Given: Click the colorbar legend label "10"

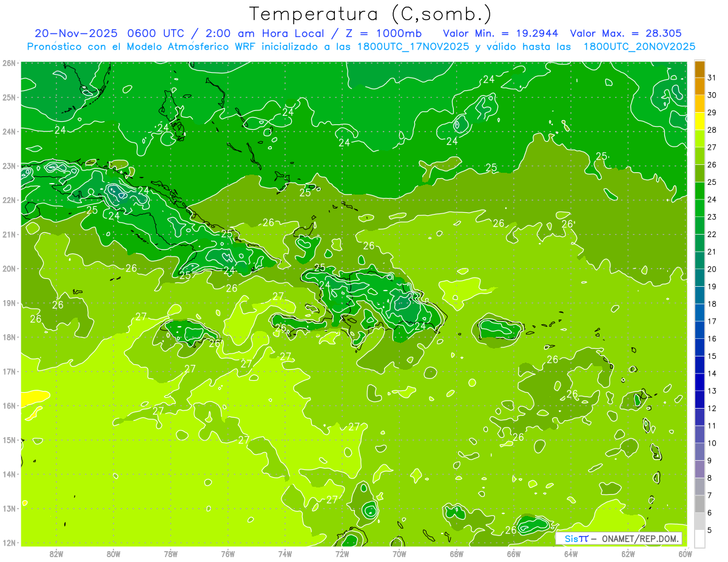Looking at the screenshot, I should (x=712, y=443).
